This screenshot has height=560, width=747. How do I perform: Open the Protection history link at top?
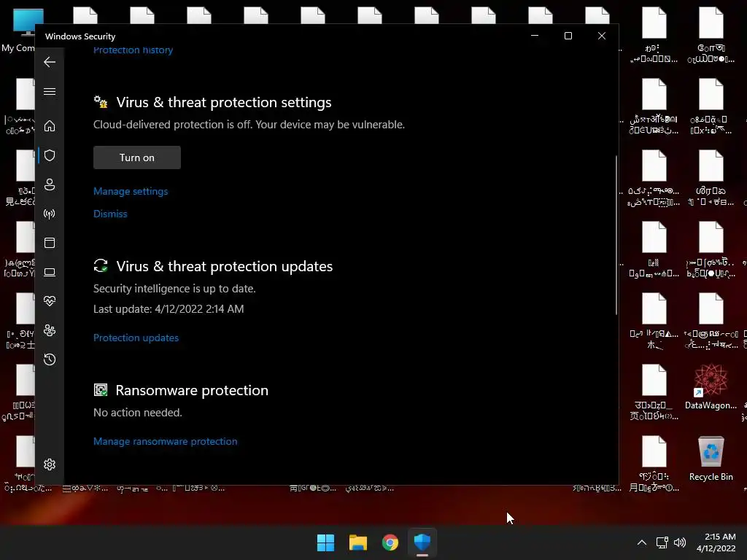pyautogui.click(x=133, y=50)
